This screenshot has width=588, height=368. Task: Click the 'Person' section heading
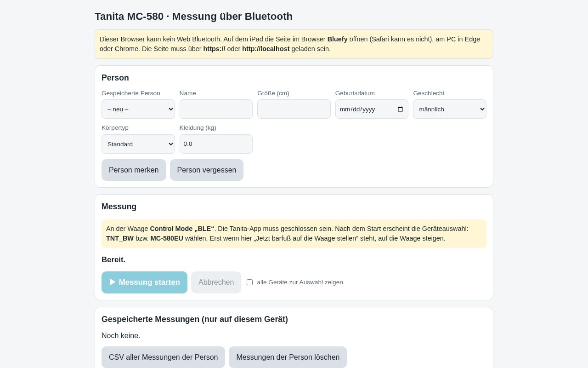(x=115, y=78)
